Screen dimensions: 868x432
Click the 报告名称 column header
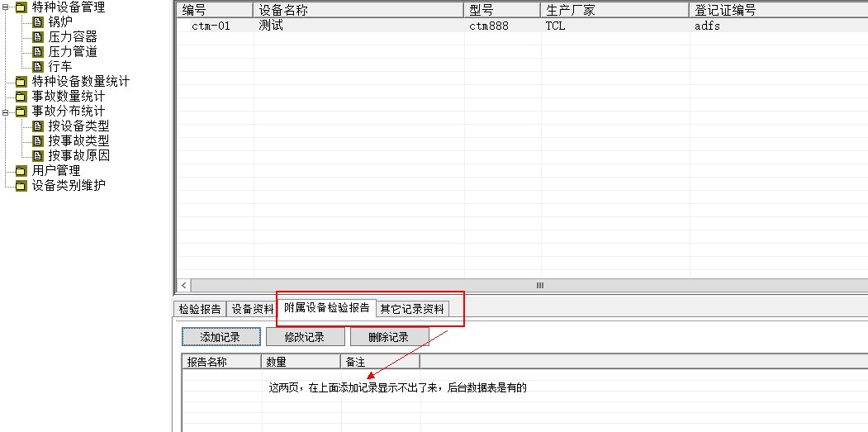(x=221, y=362)
